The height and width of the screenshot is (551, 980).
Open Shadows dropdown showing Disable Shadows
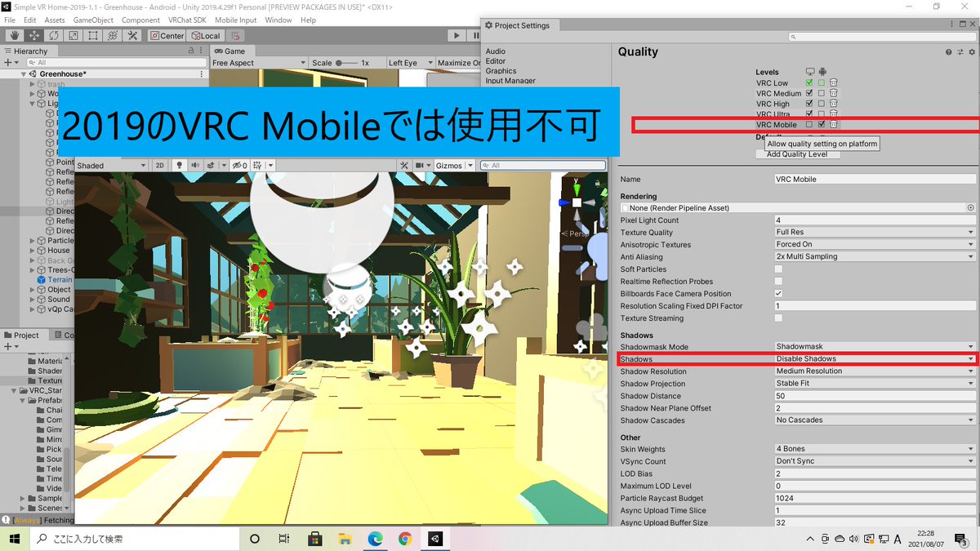875,358
